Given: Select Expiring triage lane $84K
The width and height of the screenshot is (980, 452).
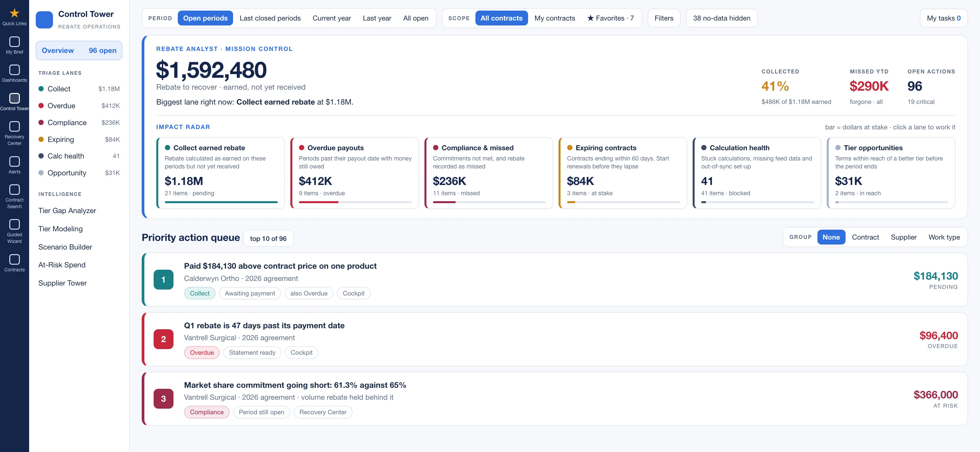Looking at the screenshot, I should 79,140.
